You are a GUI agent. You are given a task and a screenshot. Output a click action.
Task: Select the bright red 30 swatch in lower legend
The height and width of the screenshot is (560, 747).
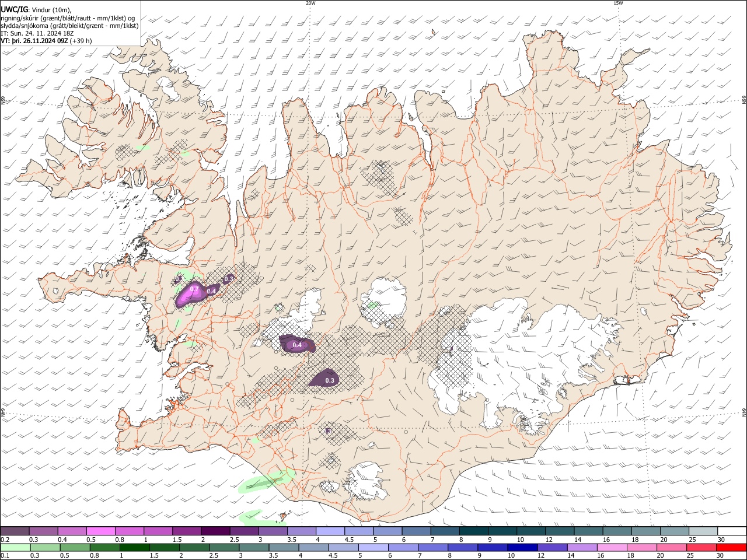tap(731, 548)
